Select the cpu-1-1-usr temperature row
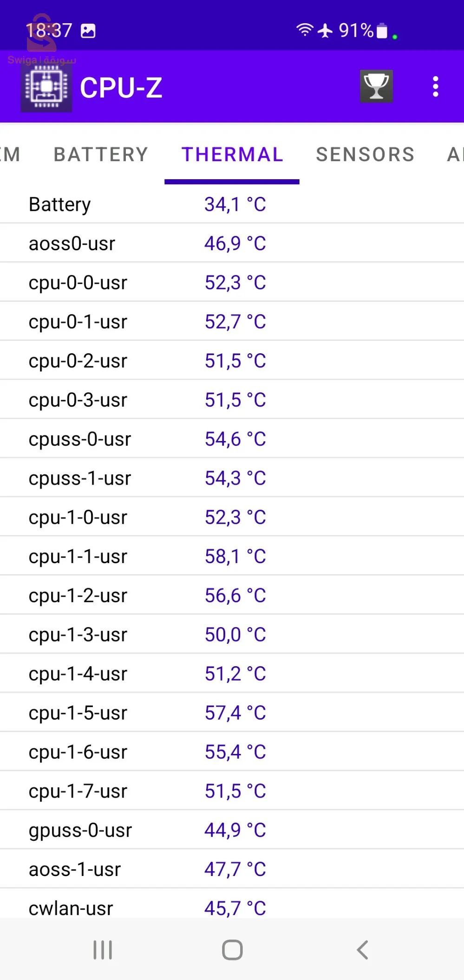Image resolution: width=464 pixels, height=980 pixels. coord(232,556)
